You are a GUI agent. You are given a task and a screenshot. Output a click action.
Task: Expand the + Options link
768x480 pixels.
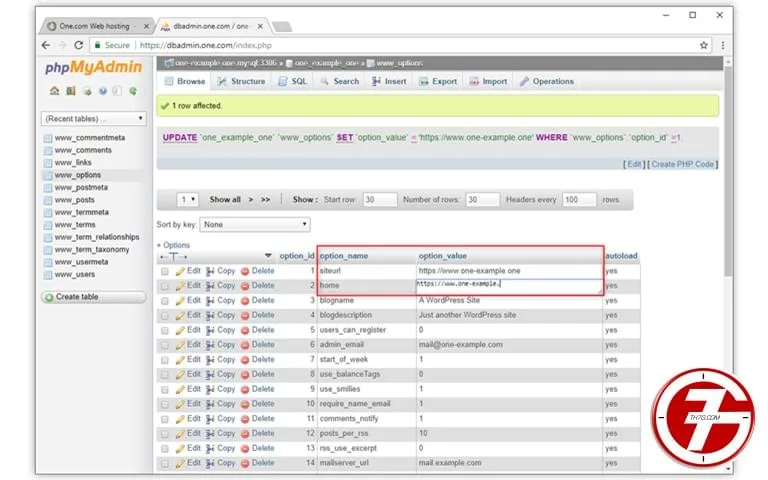click(x=173, y=245)
